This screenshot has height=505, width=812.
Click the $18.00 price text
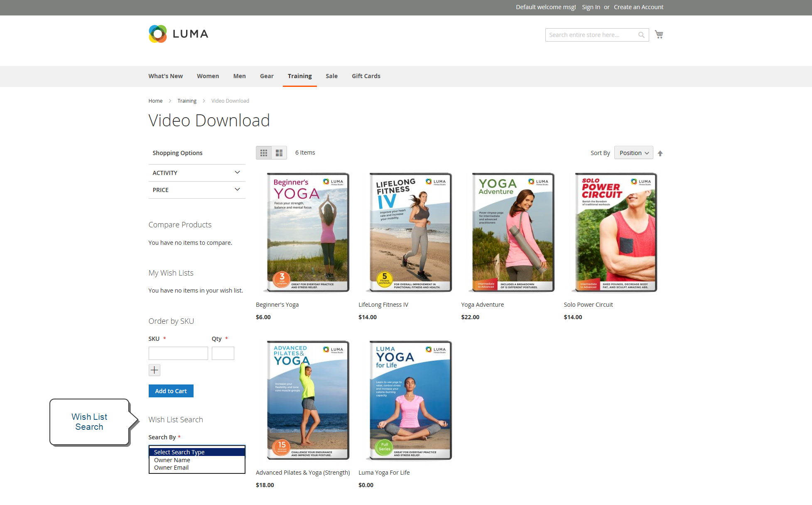point(265,485)
